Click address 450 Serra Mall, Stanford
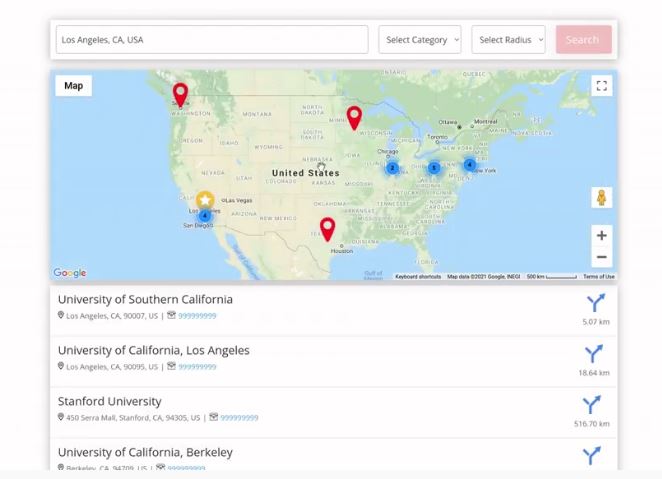Viewport: 662px width, 479px height. click(133, 418)
